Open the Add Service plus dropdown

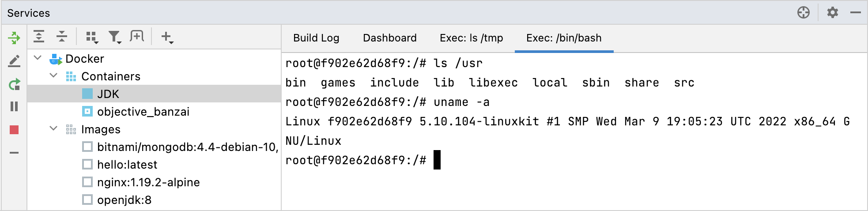[167, 37]
